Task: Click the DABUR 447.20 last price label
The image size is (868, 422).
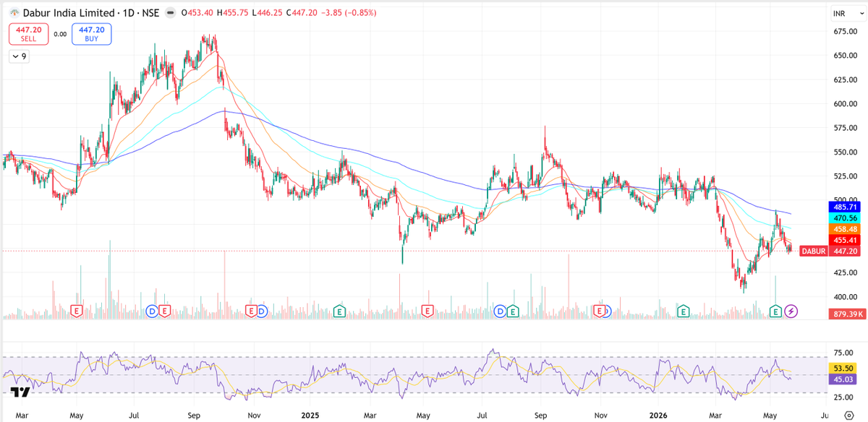Action: coord(830,251)
